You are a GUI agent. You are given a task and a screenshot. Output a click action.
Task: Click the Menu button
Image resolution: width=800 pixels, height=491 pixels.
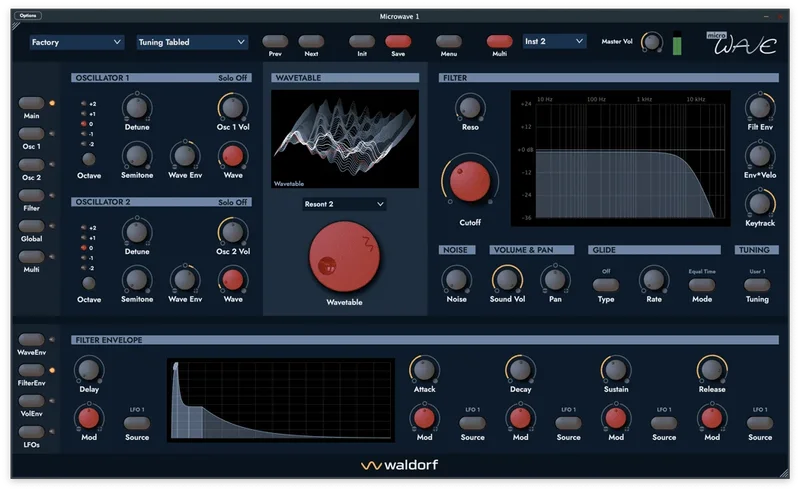point(449,41)
